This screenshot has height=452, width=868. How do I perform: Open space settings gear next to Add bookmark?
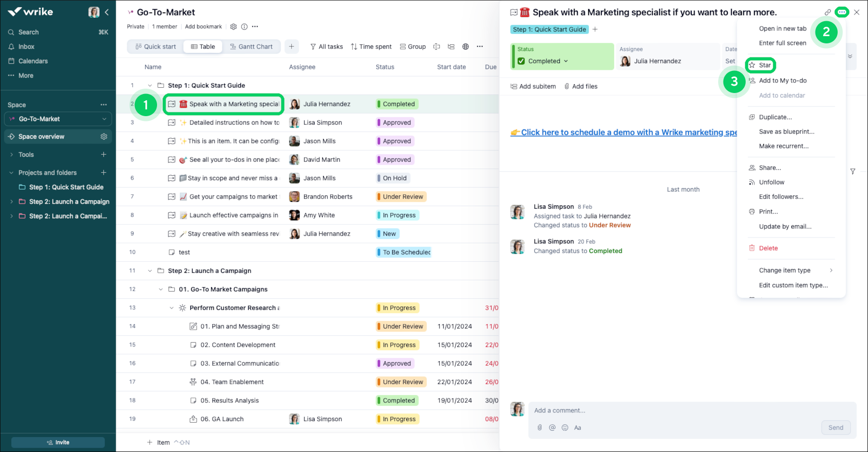pos(234,27)
